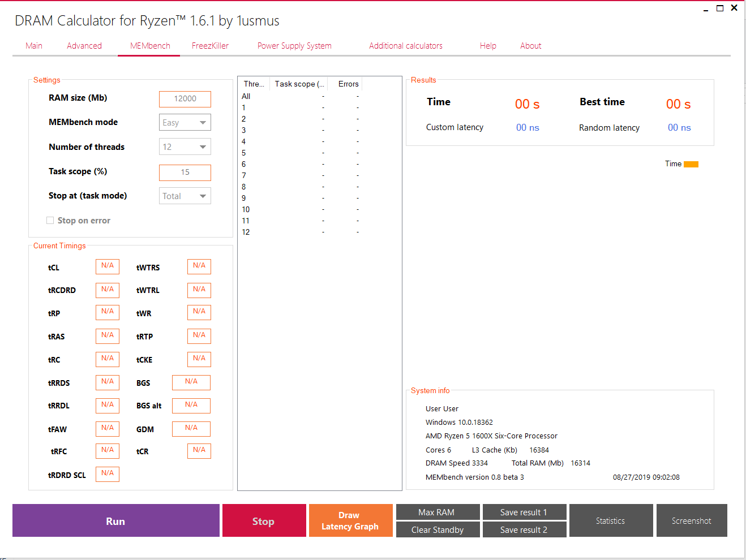Click Draw Latency Graph button
Screen dimensions: 746x560
coord(351,520)
